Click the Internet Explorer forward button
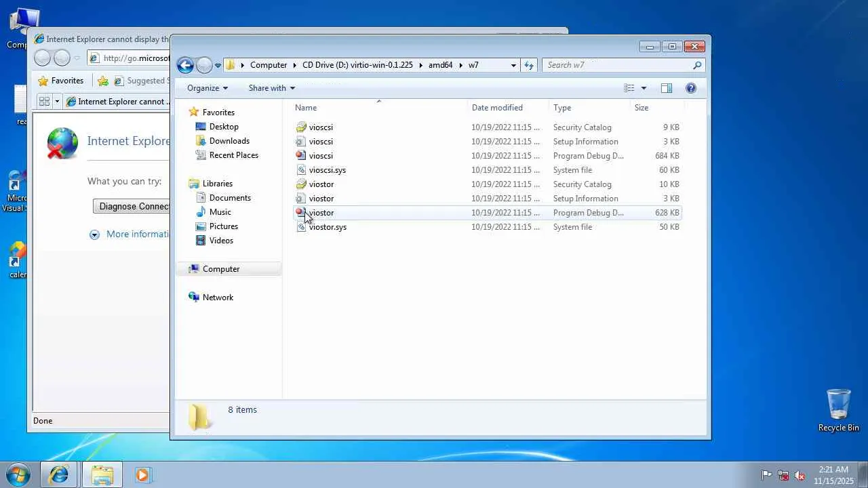This screenshot has width=868, height=488. pyautogui.click(x=62, y=58)
